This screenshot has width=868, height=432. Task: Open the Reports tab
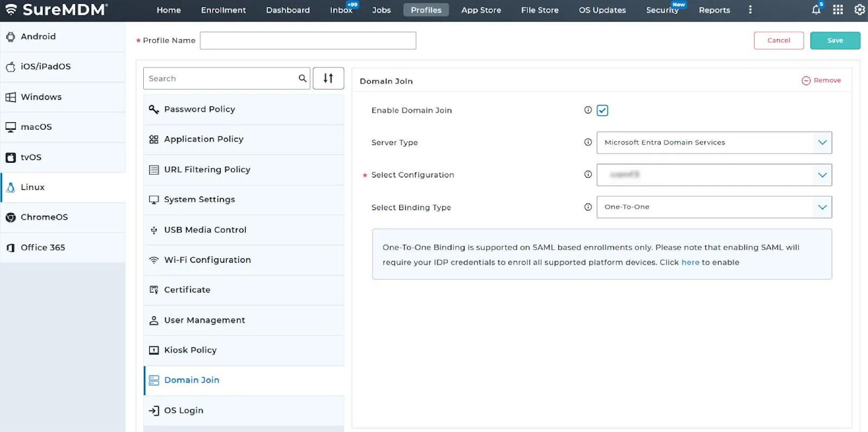click(x=714, y=10)
